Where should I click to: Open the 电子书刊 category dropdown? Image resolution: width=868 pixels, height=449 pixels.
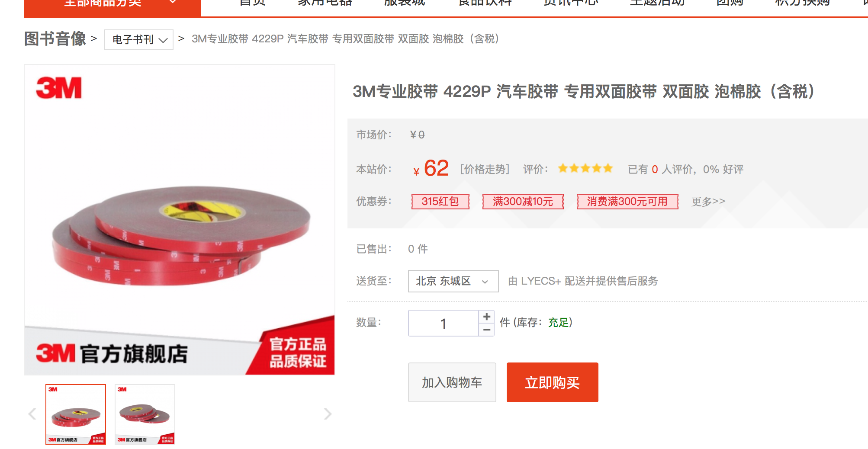tap(139, 40)
